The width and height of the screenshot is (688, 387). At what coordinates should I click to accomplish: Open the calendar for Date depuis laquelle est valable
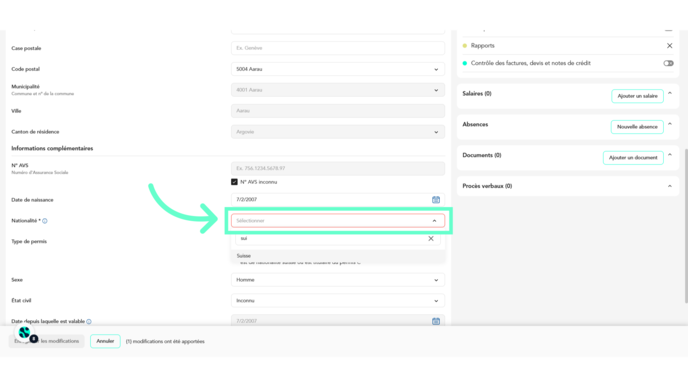436,321
